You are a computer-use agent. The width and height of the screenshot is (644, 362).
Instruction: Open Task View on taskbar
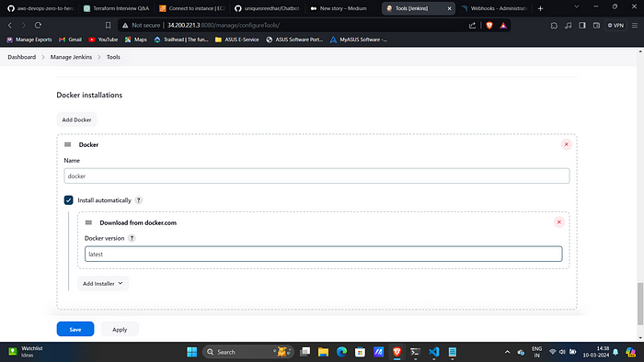(x=305, y=352)
